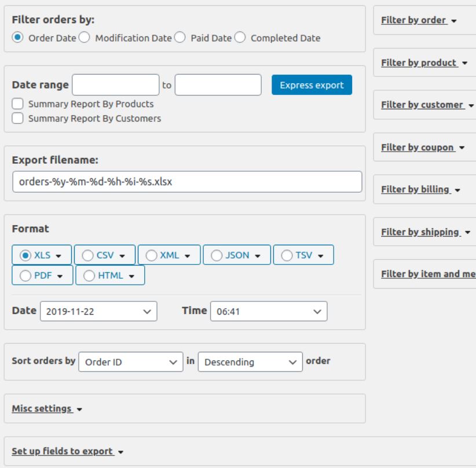This screenshot has width=476, height=468.
Task: Enable Summary Report By Products checkbox
Action: point(18,104)
